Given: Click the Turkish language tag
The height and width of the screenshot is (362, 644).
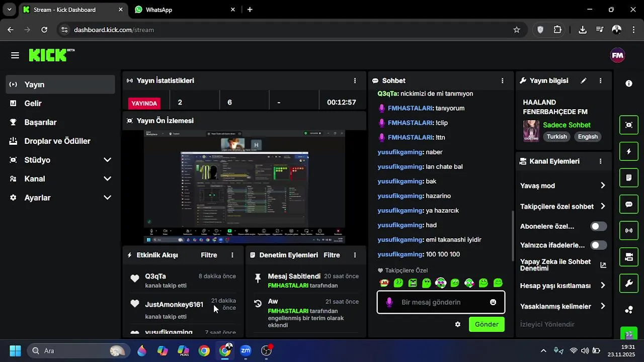Looking at the screenshot, I should click(x=557, y=137).
